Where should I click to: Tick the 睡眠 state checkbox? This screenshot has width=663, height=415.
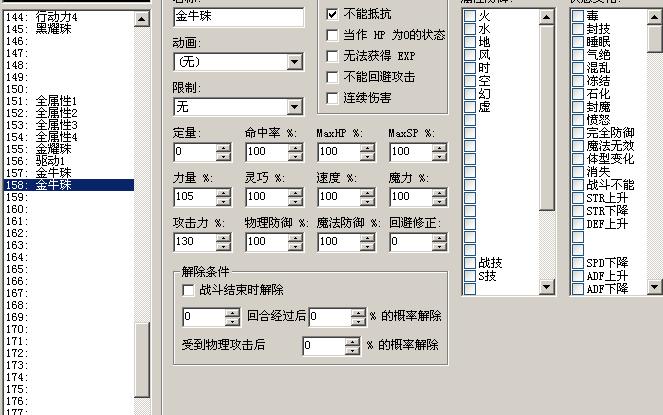tap(578, 42)
